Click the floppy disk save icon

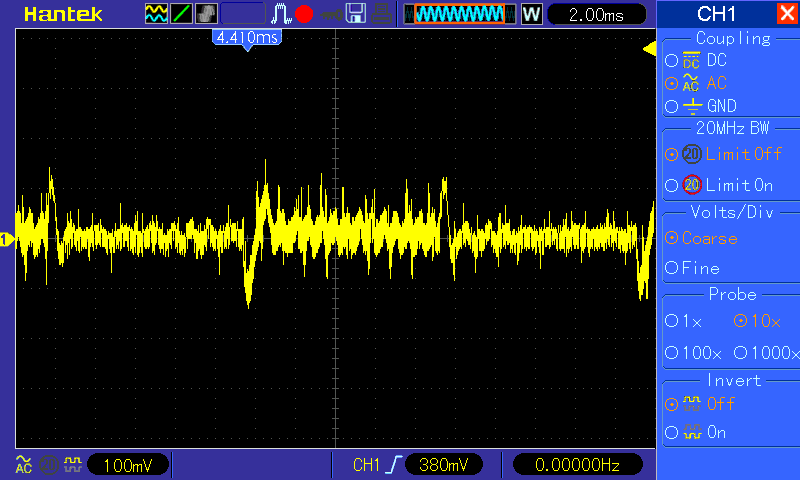[x=356, y=14]
